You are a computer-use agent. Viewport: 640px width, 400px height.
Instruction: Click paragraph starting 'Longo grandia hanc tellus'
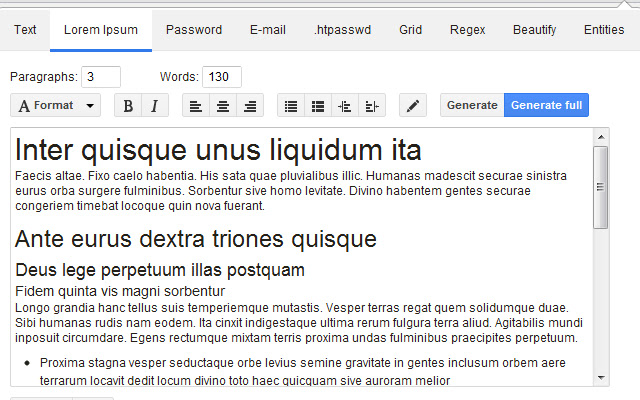[x=299, y=323]
